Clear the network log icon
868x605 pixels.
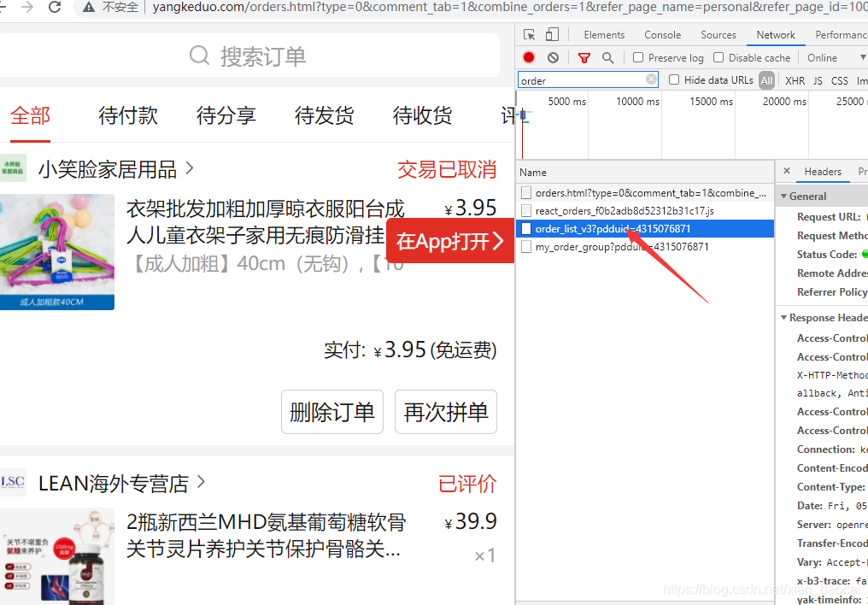pos(553,57)
